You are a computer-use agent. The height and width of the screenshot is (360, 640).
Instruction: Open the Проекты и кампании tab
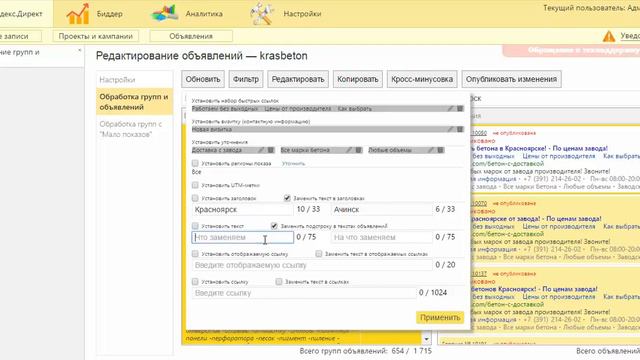coord(96,36)
